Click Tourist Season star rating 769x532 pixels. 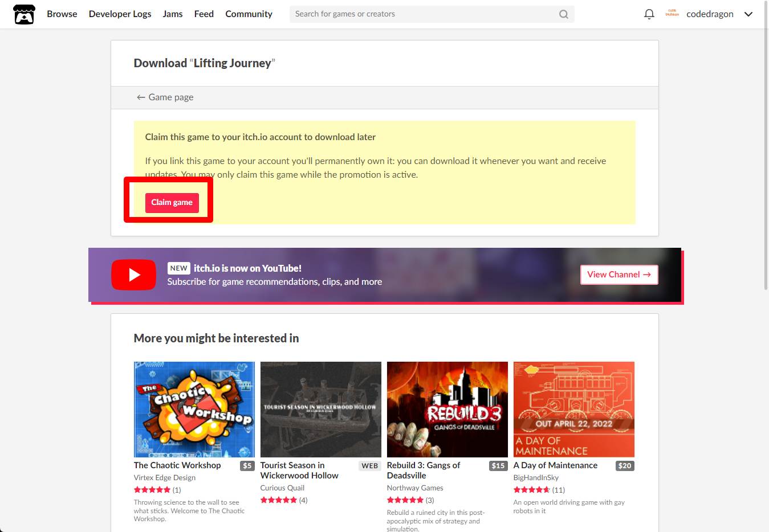[x=279, y=500]
